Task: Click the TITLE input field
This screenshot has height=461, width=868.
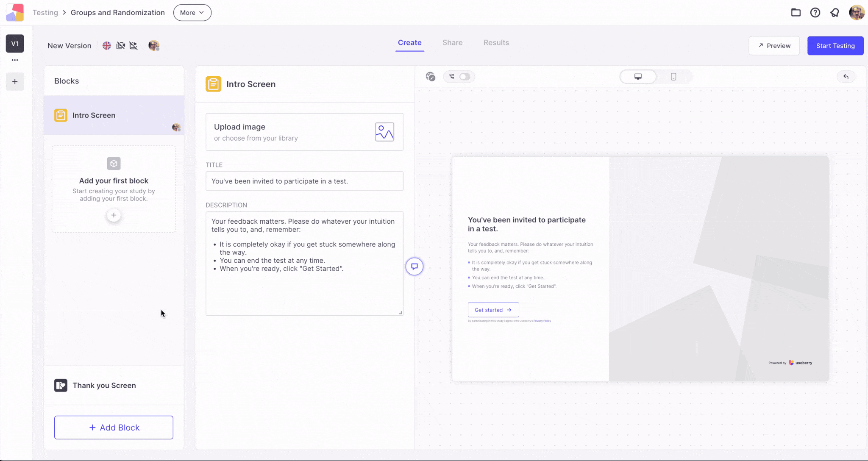Action: click(x=304, y=181)
